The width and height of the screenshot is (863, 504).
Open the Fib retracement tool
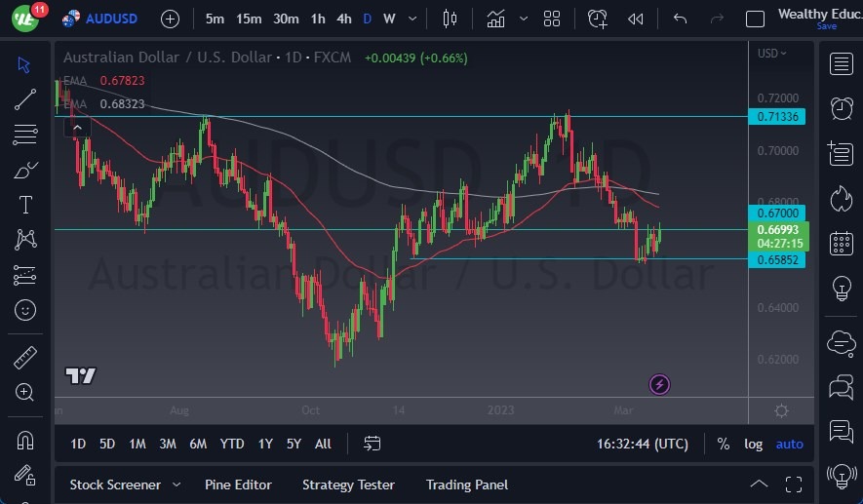[25, 134]
